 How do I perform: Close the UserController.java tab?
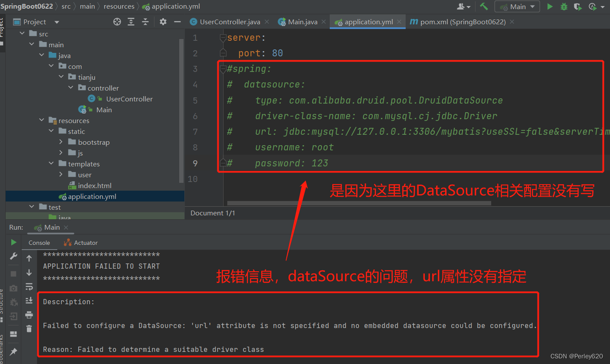[x=266, y=22]
